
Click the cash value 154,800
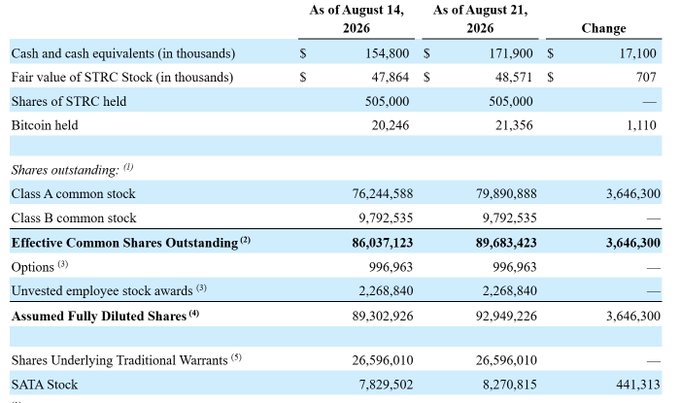[x=387, y=53]
